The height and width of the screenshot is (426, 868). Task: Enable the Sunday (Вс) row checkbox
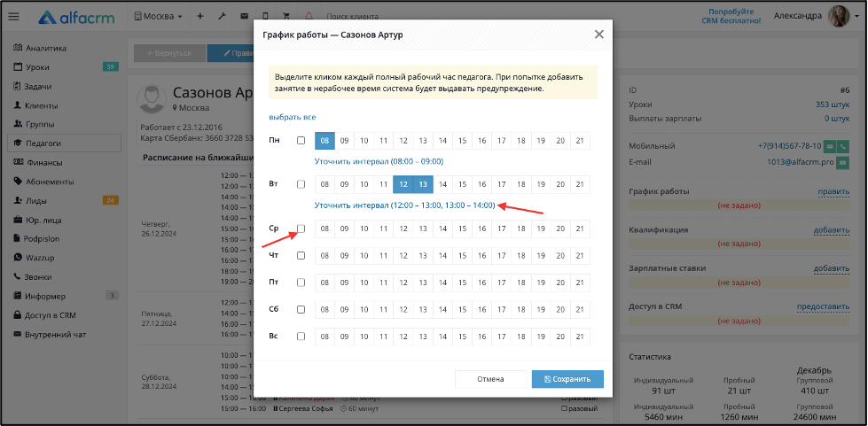coord(301,337)
